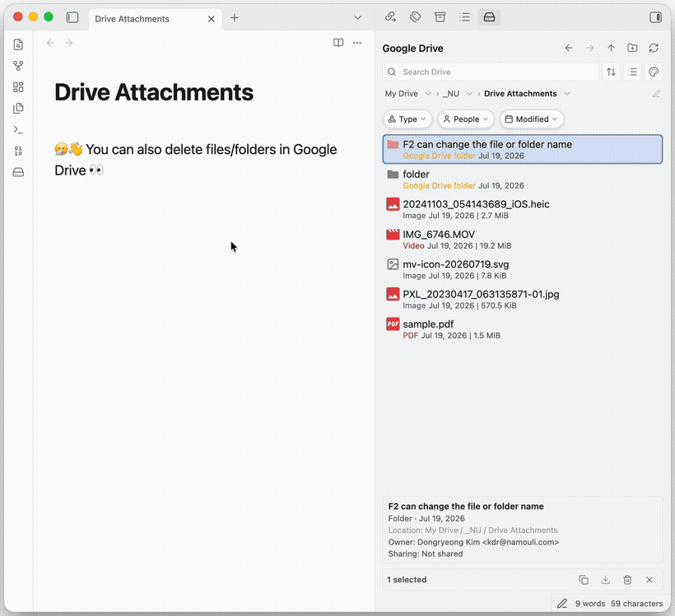Viewport: 675px width, 616px height.
Task: Select PXL_20230417_063135871-01.jpg file
Action: click(522, 300)
